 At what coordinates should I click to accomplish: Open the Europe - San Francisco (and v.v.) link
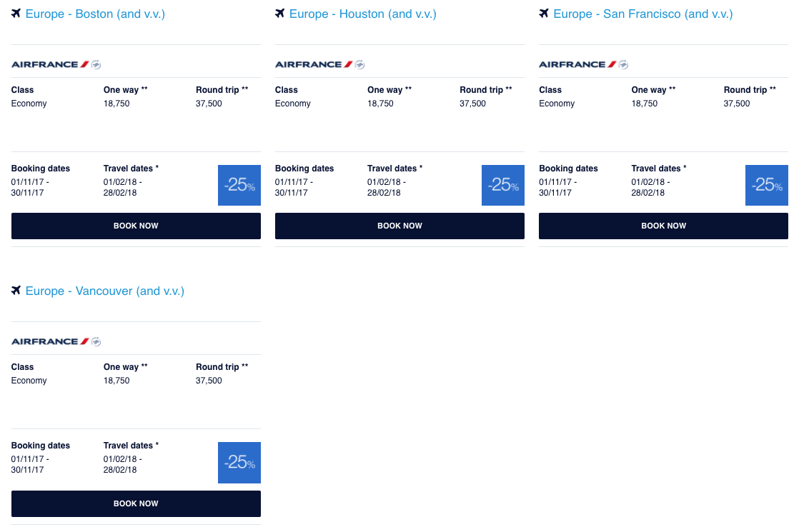[x=643, y=14]
